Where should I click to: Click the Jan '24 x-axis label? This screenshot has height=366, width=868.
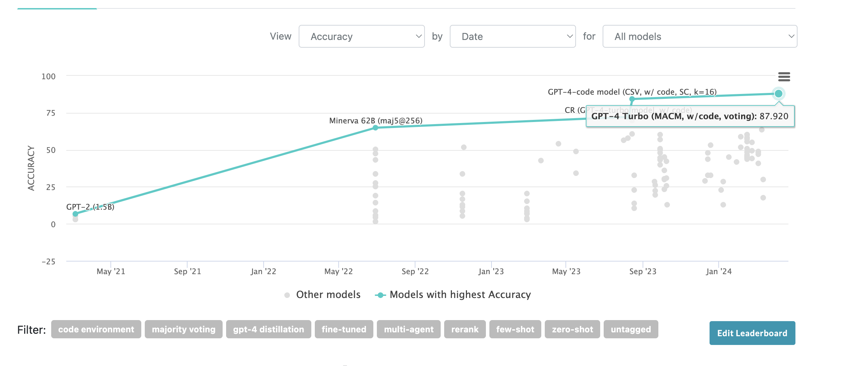(x=719, y=271)
